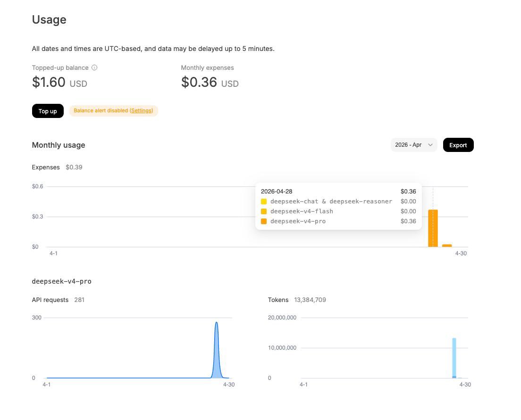Click the Monthly usage heading
The image size is (521, 420).
[59, 145]
